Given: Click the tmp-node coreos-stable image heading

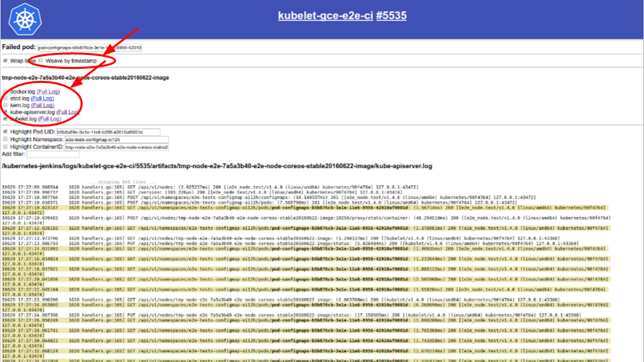Looking at the screenshot, I should point(86,78).
